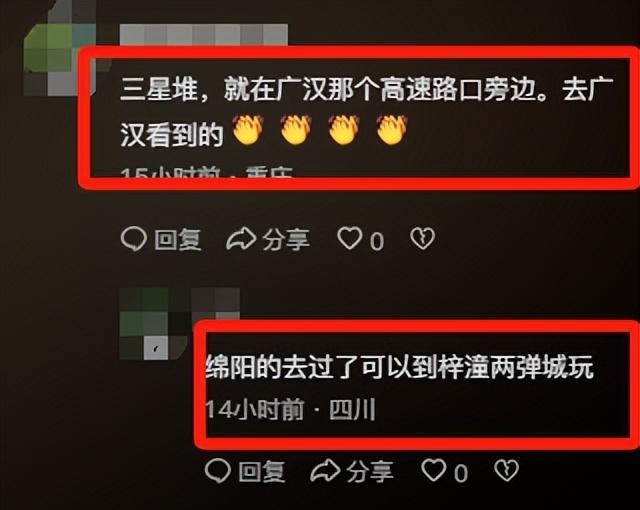The image size is (640, 510).
Task: Click the 分享 label under the 三星堆 comment
Action: click(x=286, y=239)
